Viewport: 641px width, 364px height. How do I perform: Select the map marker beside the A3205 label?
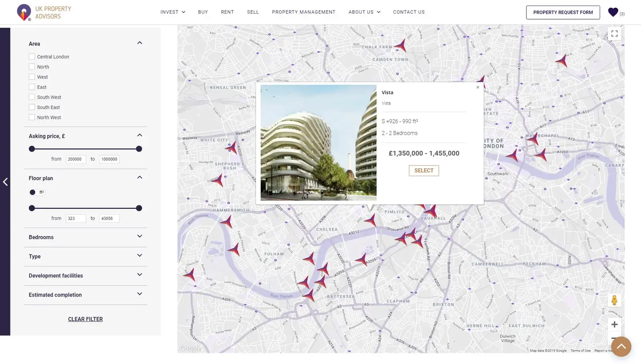pos(362,259)
